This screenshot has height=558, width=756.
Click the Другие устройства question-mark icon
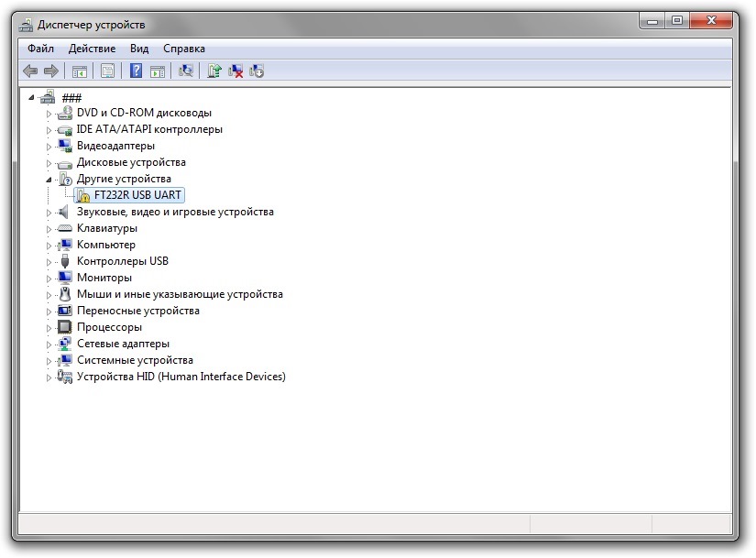point(65,179)
